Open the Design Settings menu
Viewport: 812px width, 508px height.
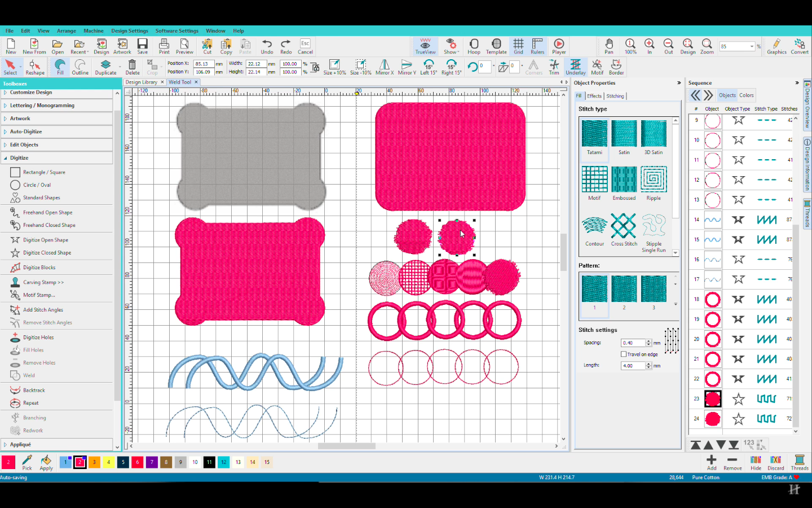click(x=129, y=31)
